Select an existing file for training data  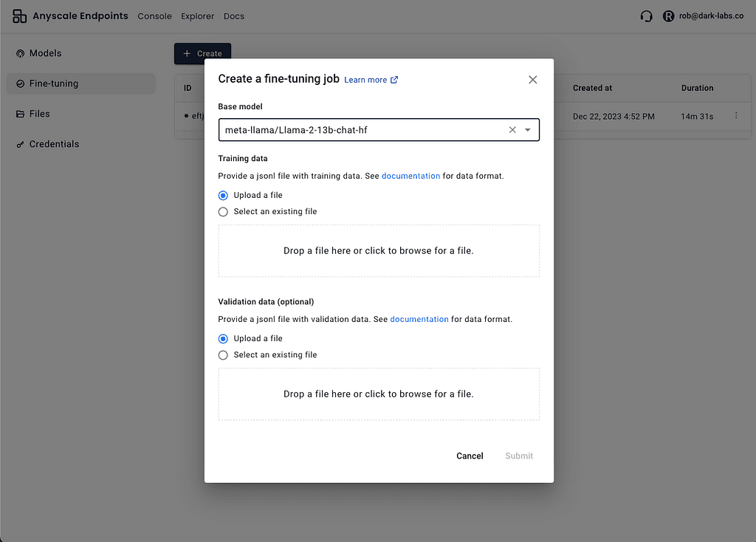[x=223, y=212]
